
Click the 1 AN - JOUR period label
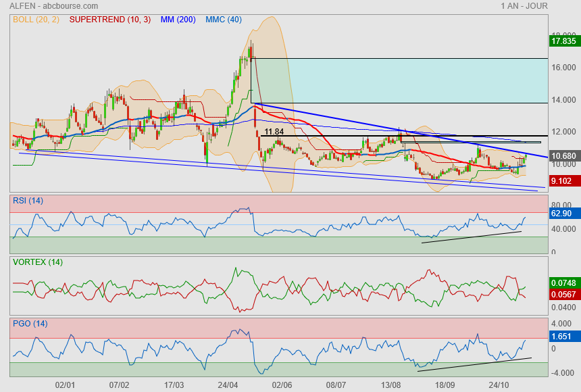point(524,6)
